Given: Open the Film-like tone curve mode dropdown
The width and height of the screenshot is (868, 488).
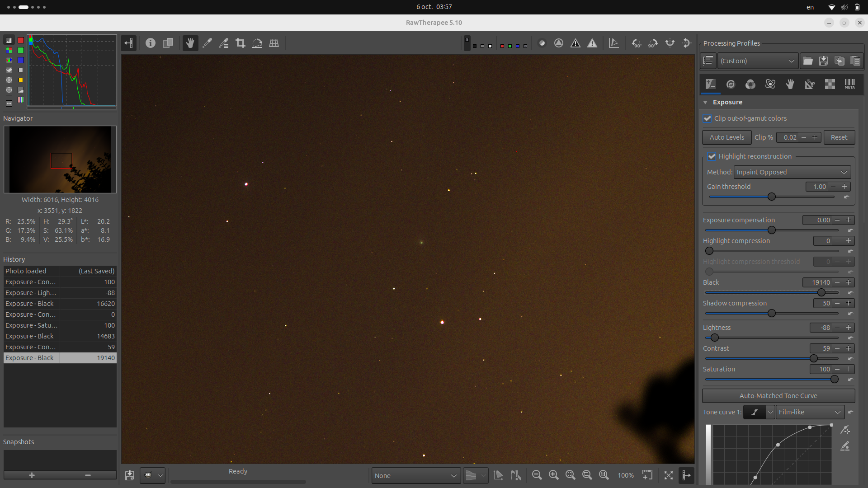Looking at the screenshot, I should click(x=810, y=412).
